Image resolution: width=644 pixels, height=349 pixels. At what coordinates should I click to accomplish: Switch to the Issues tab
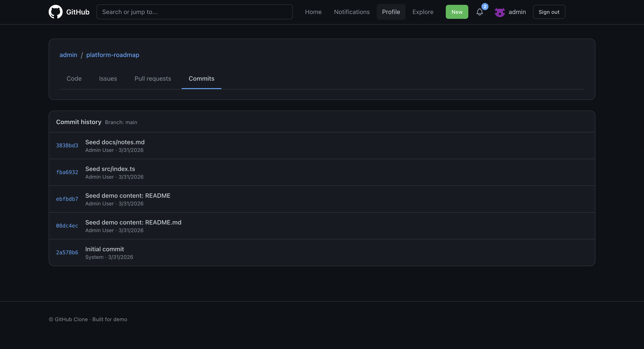click(x=108, y=78)
